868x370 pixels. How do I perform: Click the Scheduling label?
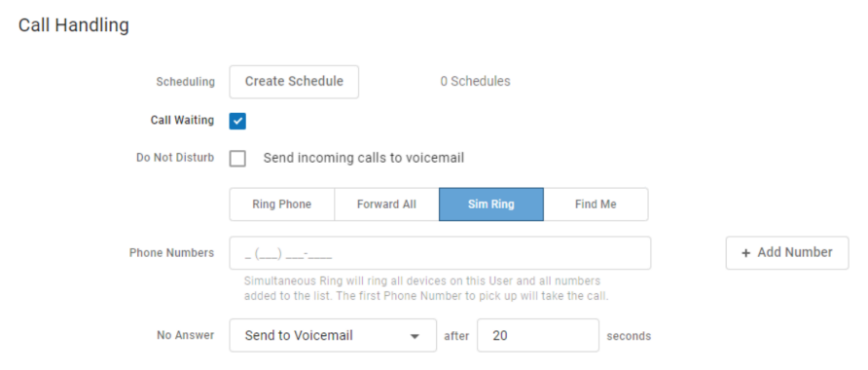(x=186, y=82)
